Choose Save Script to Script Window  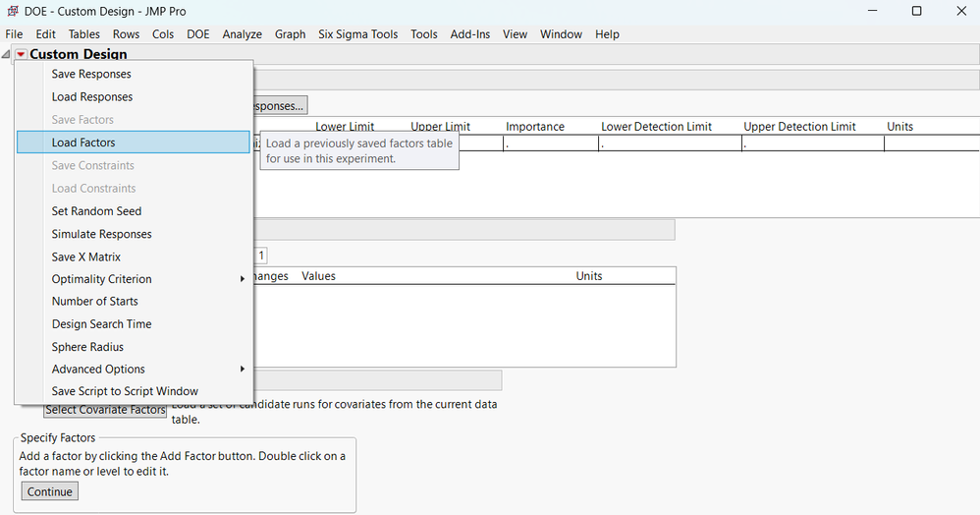tap(125, 391)
